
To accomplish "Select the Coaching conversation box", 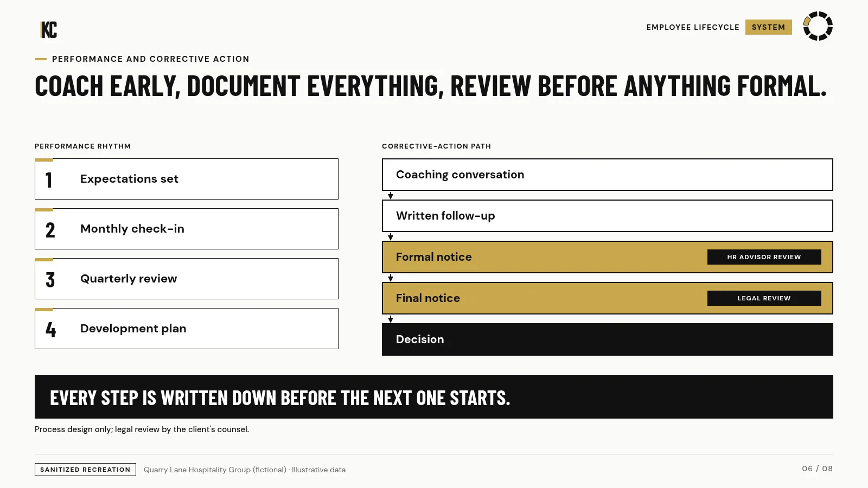I will coord(608,175).
